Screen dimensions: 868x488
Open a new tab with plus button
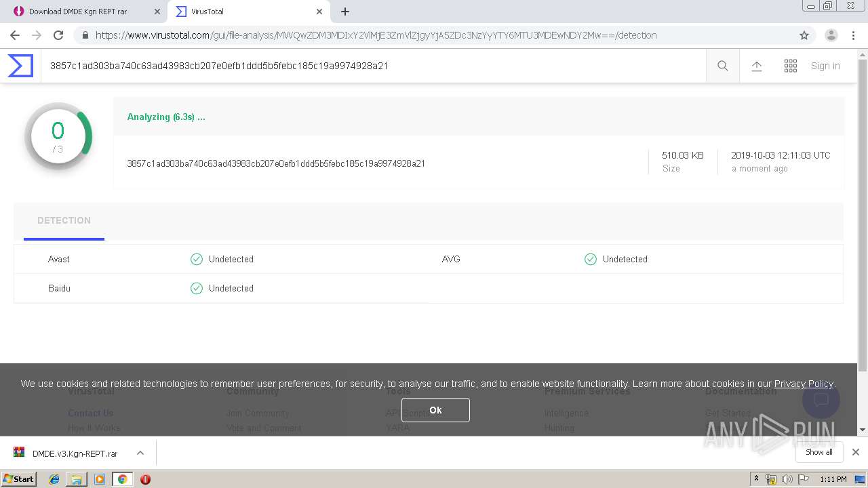[345, 12]
